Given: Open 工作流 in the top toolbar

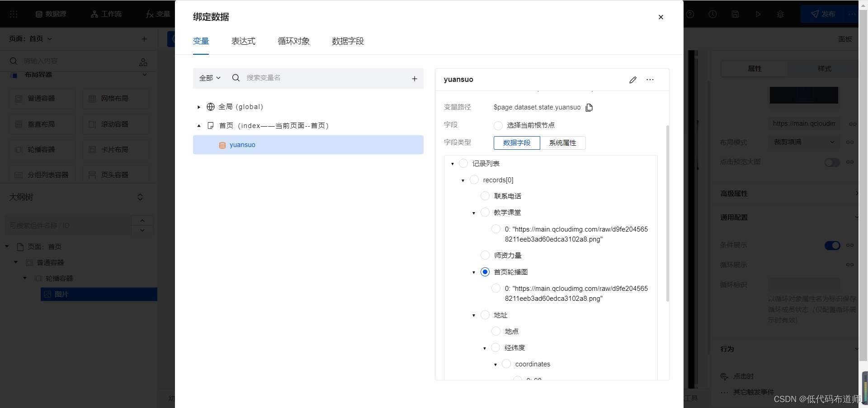Looking at the screenshot, I should (106, 14).
